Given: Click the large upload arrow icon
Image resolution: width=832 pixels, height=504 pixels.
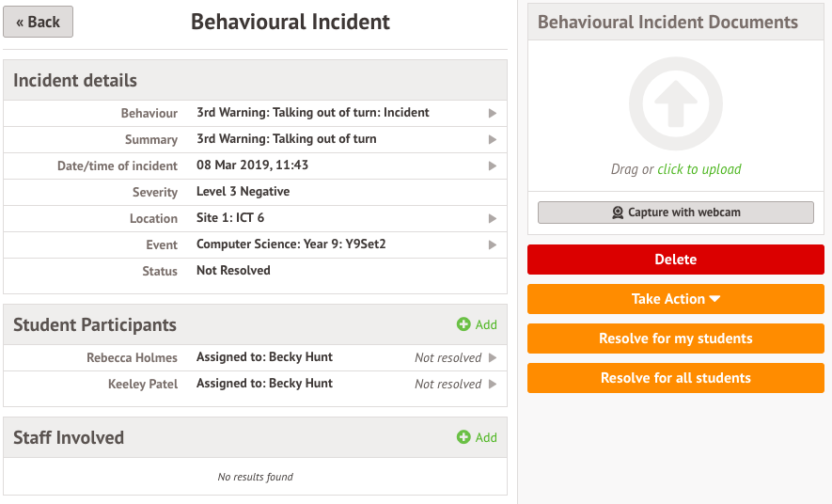Looking at the screenshot, I should tap(675, 104).
